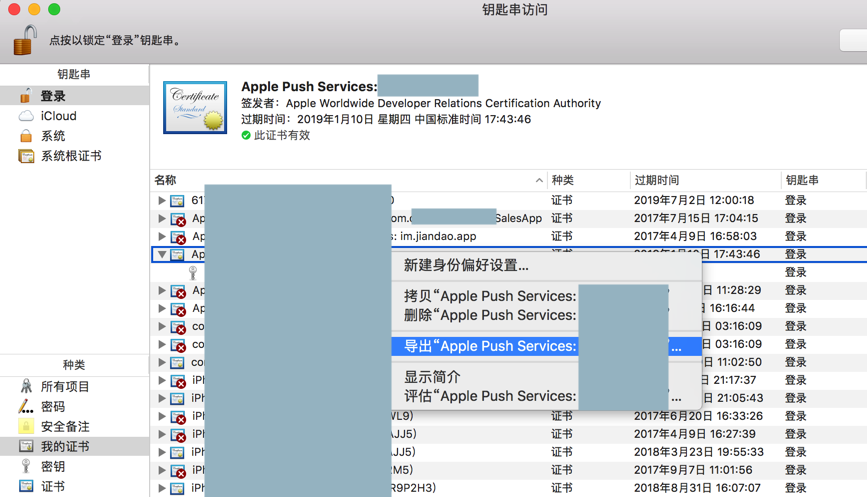
Task: Click the large certificate thumbnail in the details pane
Action: coord(195,107)
